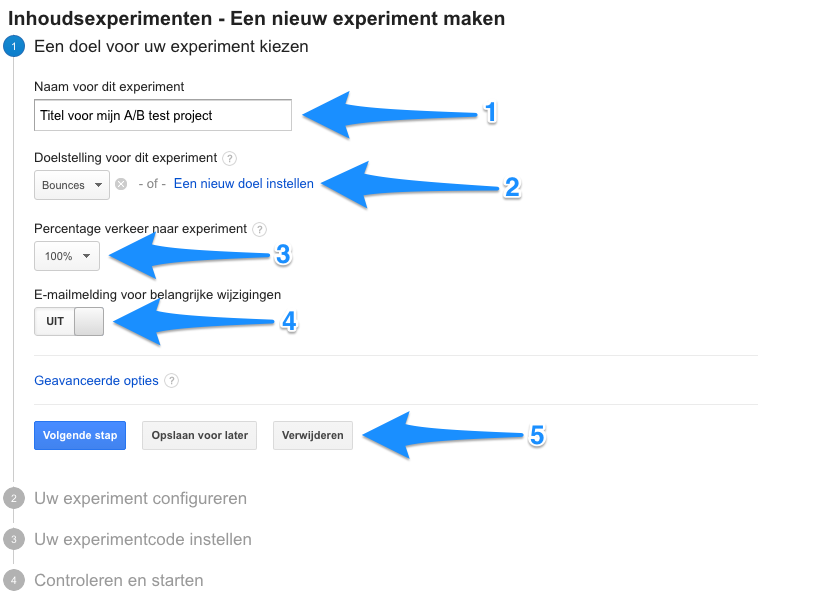Clear the selected Bounces goal with x icon
Screen dimensions: 820x603
pos(121,184)
